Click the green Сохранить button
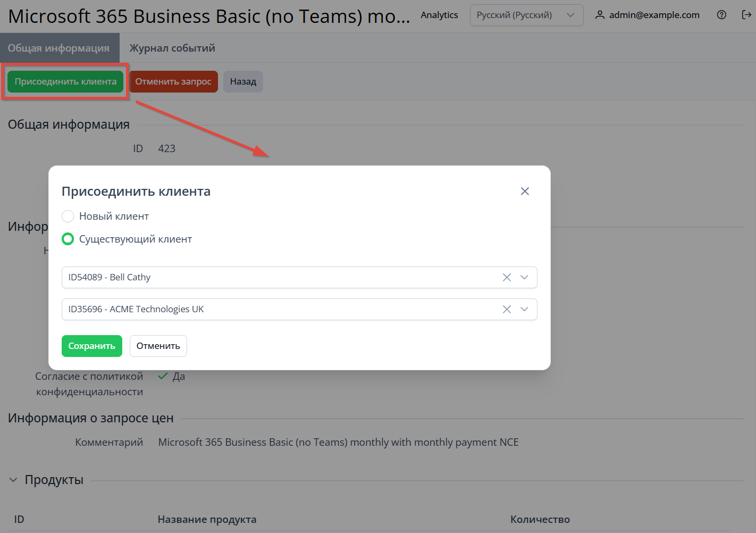Screen dimensions: 756x533 tap(92, 346)
